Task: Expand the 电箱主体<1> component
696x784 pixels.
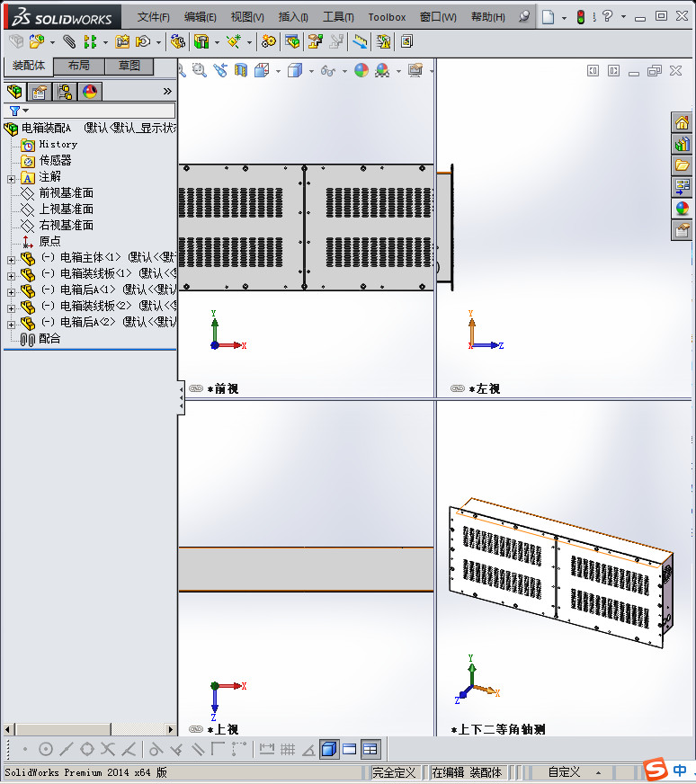Action: pos(12,260)
